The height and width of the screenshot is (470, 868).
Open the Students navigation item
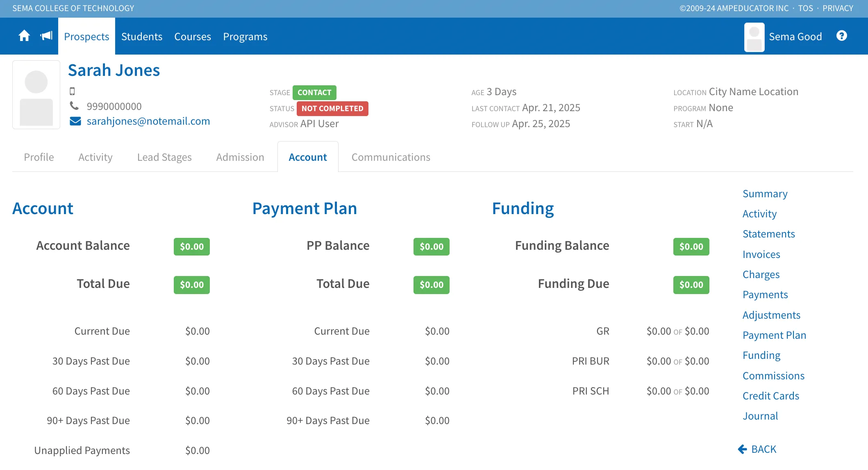coord(142,37)
